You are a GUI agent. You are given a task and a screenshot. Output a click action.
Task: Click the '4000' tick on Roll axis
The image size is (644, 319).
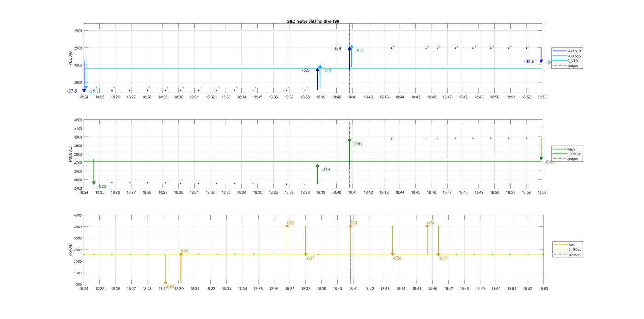coord(78,215)
